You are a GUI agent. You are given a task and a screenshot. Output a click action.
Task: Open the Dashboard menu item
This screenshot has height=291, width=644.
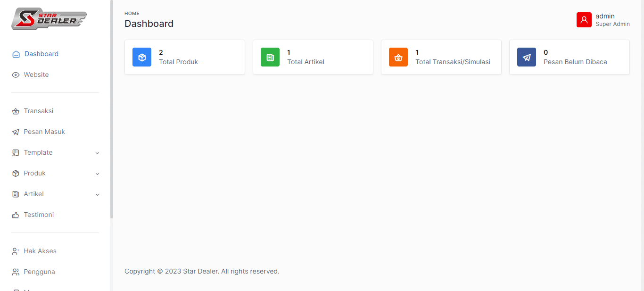(41, 54)
